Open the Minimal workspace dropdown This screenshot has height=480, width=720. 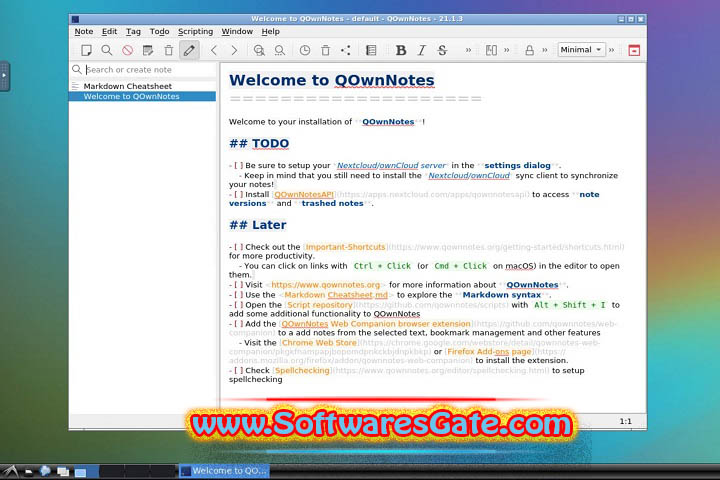pos(581,50)
